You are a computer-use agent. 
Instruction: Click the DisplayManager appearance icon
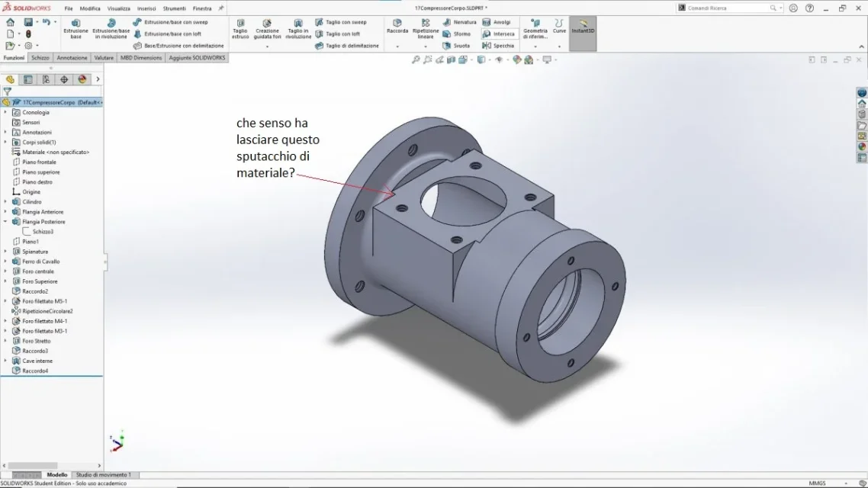point(82,79)
